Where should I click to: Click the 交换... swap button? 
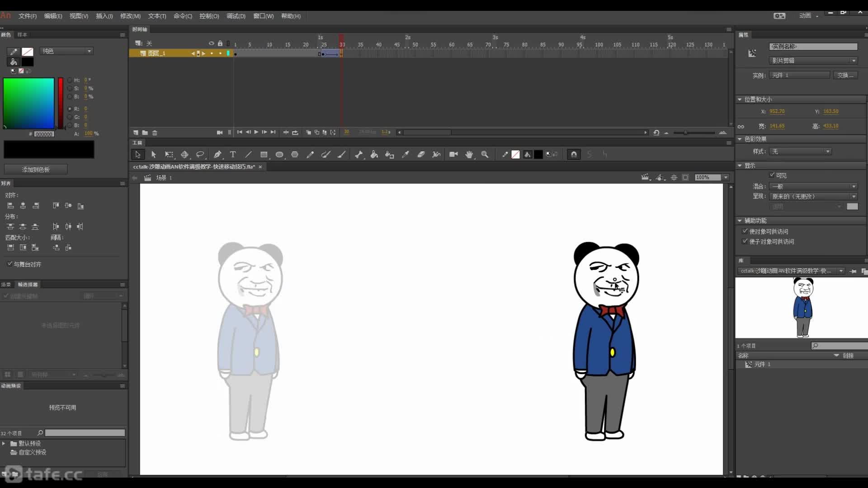click(845, 75)
